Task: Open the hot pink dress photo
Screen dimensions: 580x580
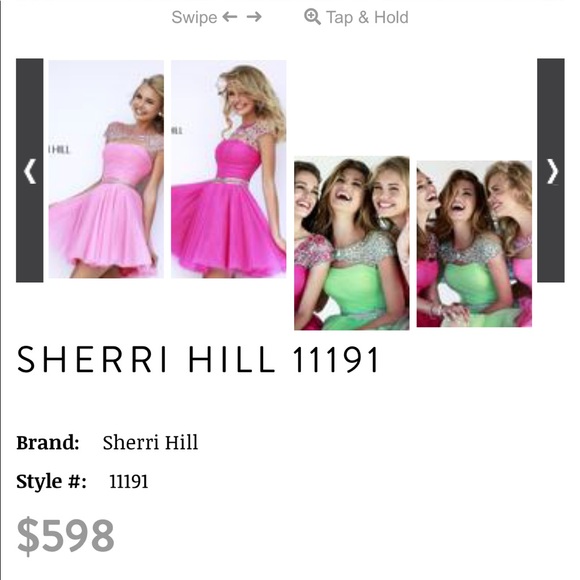Action: click(x=228, y=169)
